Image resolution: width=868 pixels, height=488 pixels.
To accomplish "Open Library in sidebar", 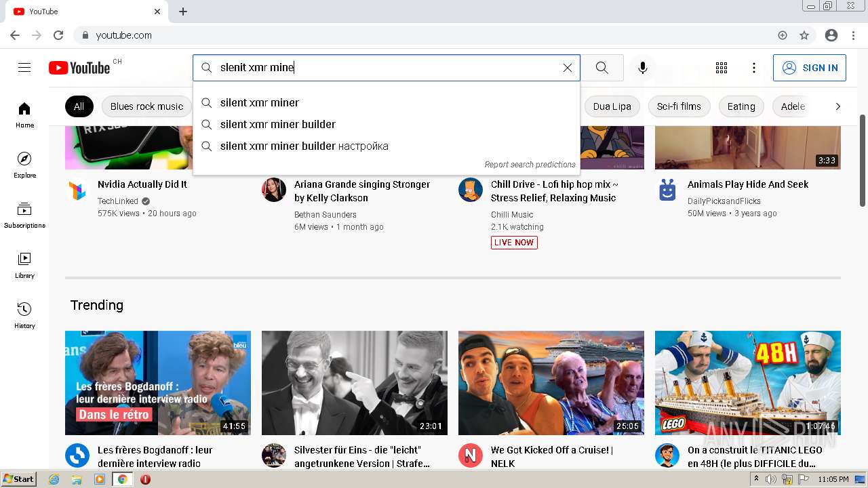I will point(24,265).
